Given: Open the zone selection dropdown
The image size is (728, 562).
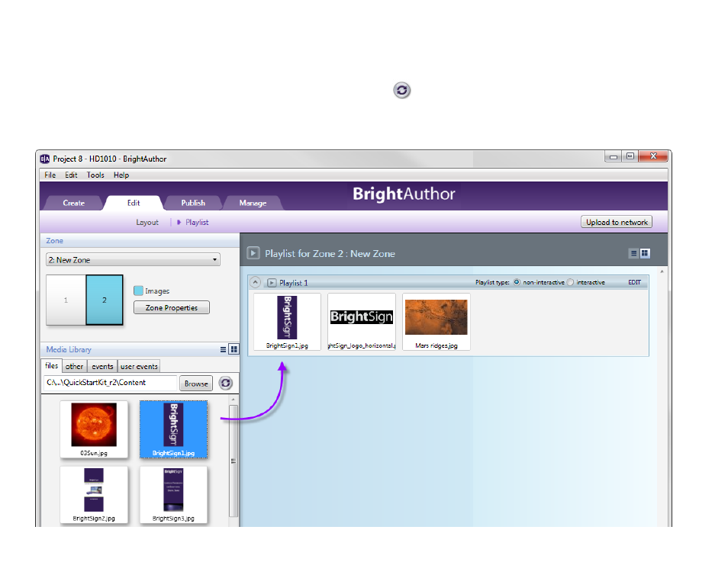Looking at the screenshot, I should [133, 260].
